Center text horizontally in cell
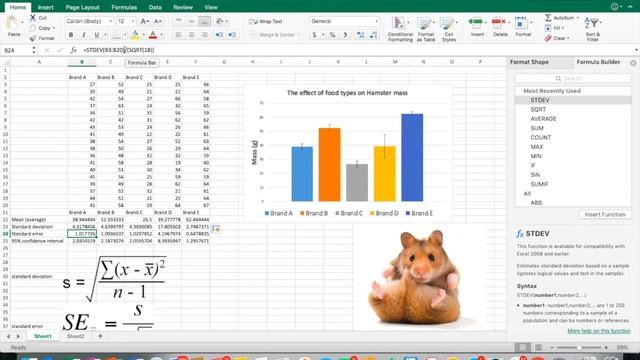This screenshot has height=360, width=640. pyautogui.click(x=191, y=35)
